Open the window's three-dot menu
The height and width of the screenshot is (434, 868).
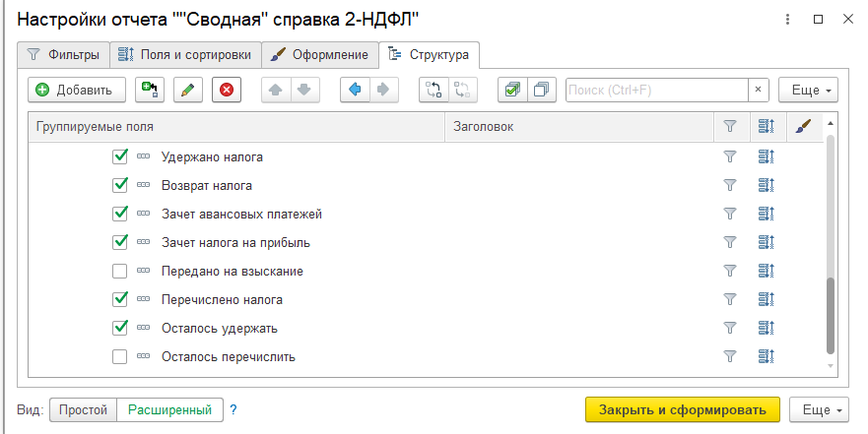(785, 20)
